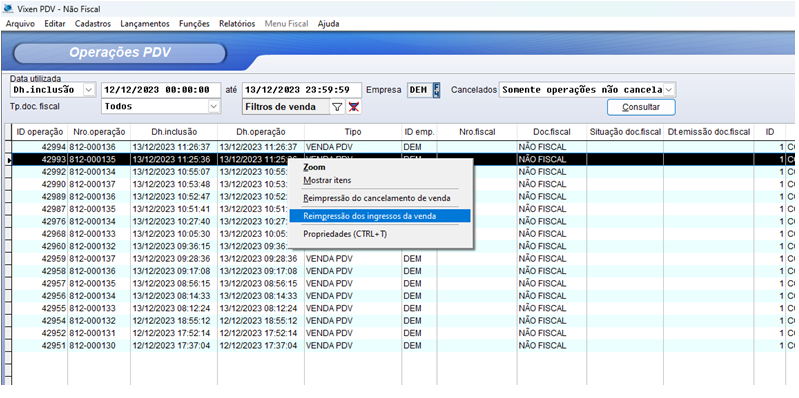
Task: Expand the Cancelados filter dropdown
Action: point(669,90)
